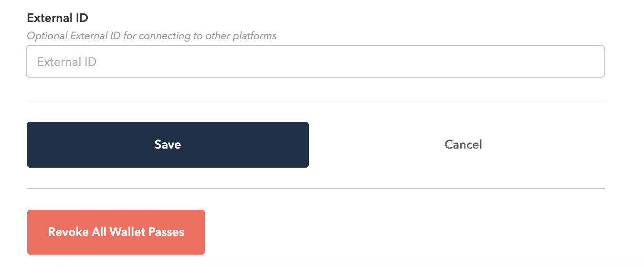Click the Cancel label right of Save
This screenshot has height=268, width=644.
pyautogui.click(x=463, y=145)
